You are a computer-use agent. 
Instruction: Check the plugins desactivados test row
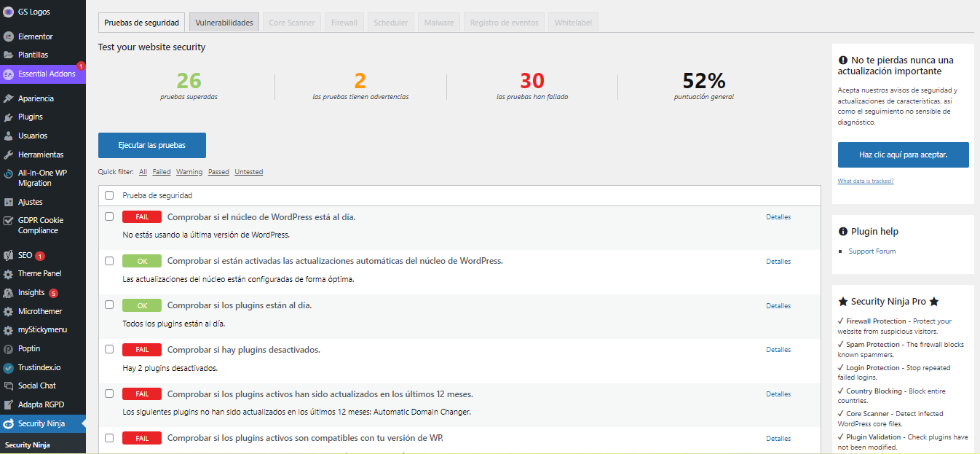click(x=109, y=349)
